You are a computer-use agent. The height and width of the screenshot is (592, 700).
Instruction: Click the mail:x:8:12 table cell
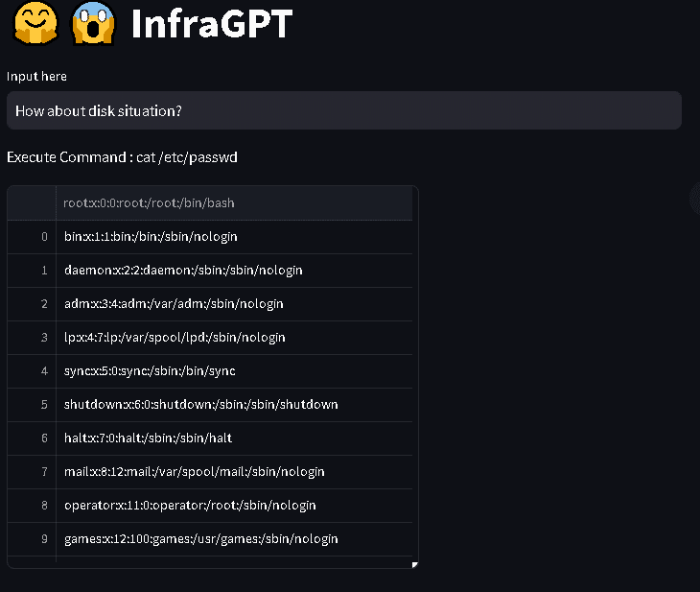(234, 472)
